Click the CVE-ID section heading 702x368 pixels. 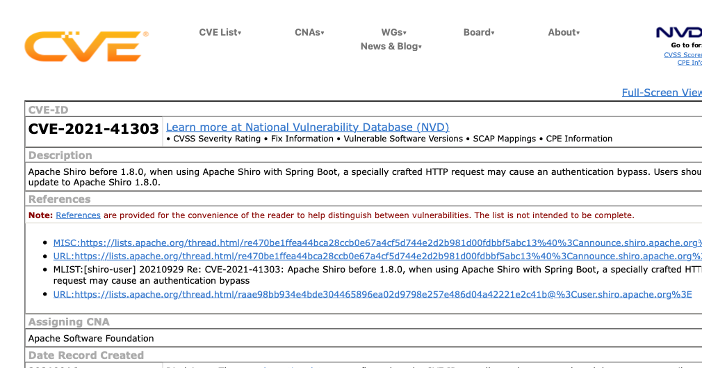click(48, 110)
